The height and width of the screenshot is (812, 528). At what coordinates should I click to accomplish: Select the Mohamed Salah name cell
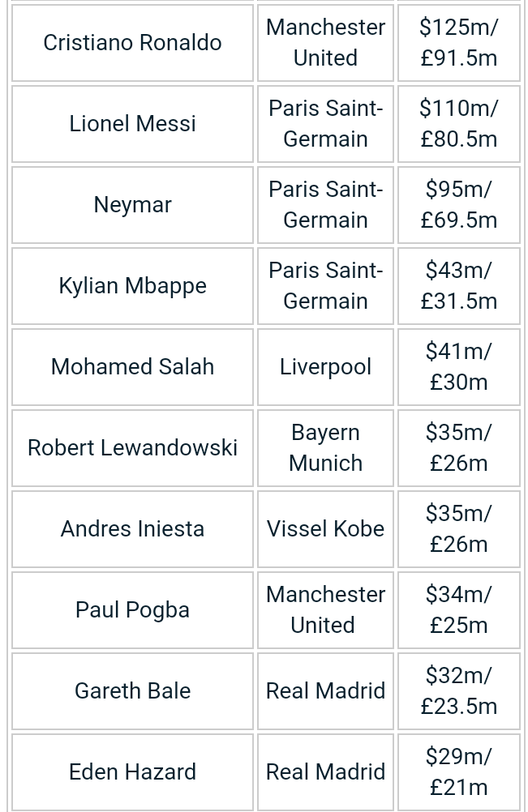pyautogui.click(x=133, y=366)
